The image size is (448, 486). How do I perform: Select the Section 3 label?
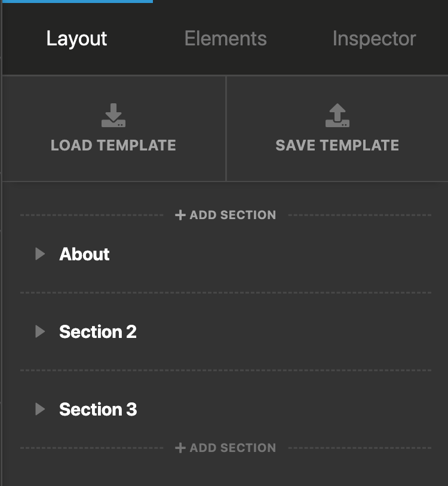coord(98,409)
